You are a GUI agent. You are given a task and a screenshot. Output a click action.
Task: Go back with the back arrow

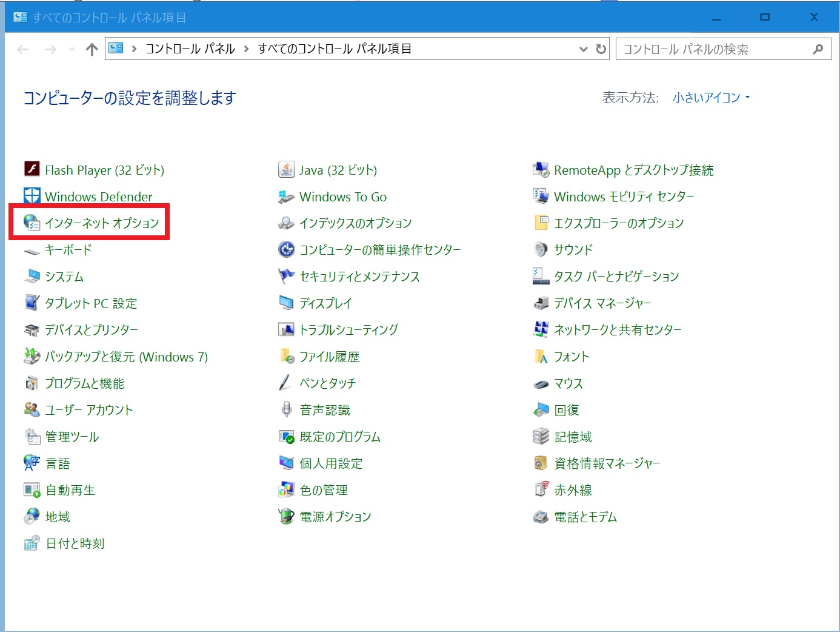point(23,49)
